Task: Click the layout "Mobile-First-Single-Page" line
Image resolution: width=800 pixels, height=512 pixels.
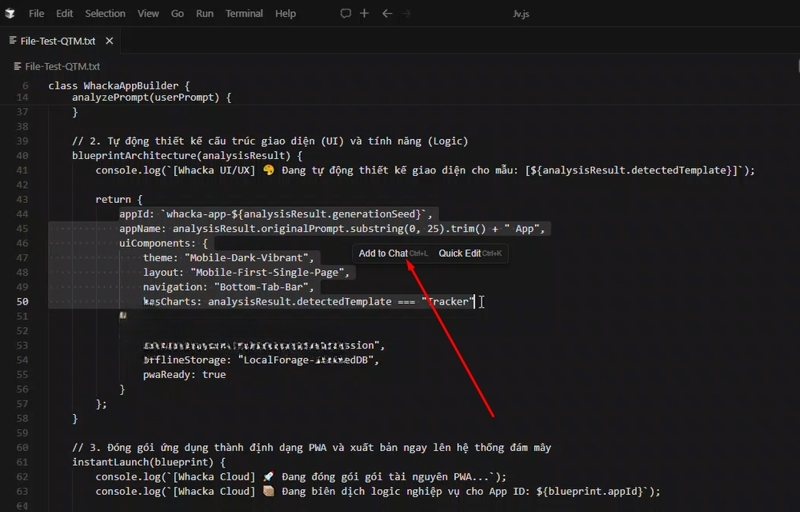Action: pyautogui.click(x=246, y=272)
